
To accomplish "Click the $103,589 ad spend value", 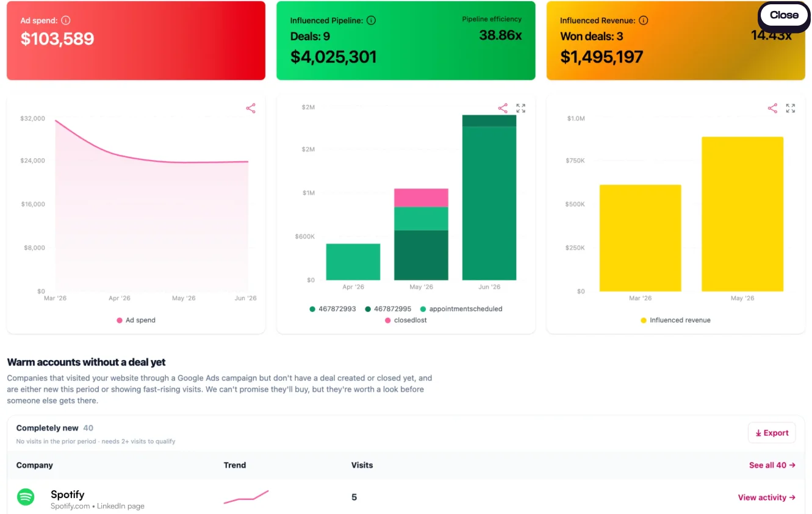I will (x=57, y=39).
